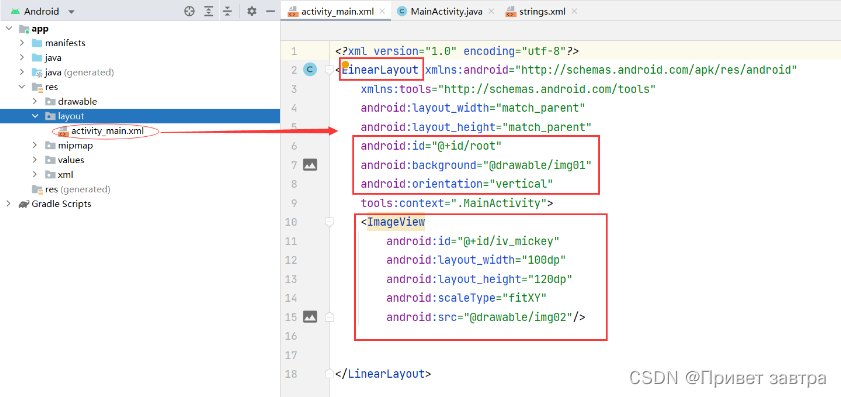841x397 pixels.
Task: Select the res (generated) folder row
Action: [139, 189]
